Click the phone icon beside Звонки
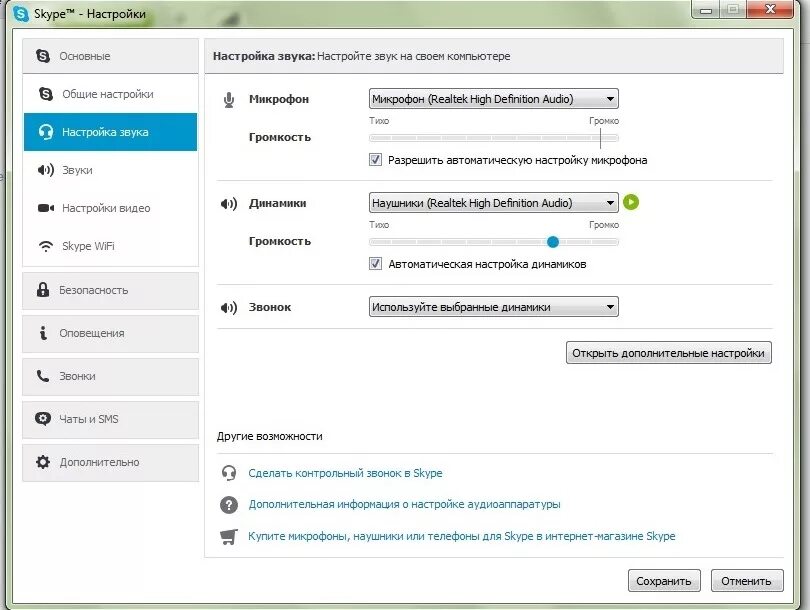The width and height of the screenshot is (810, 610). pyautogui.click(x=43, y=376)
